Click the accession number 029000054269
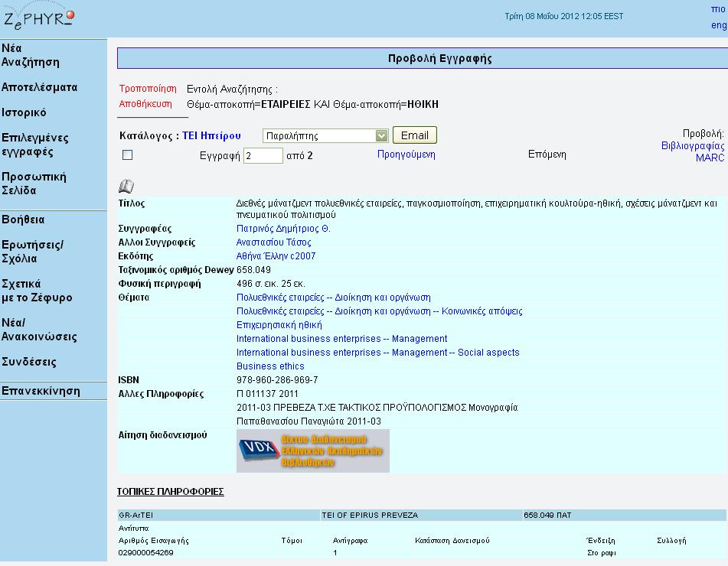 [x=145, y=552]
